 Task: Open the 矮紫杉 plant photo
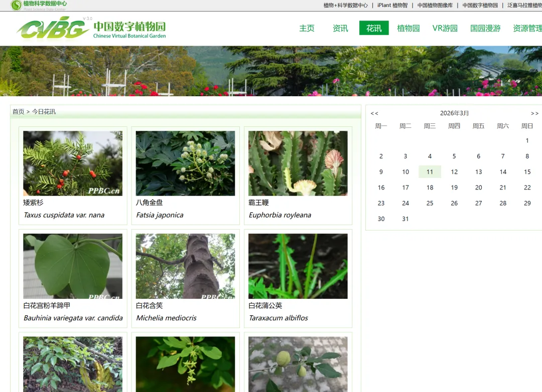(x=73, y=163)
